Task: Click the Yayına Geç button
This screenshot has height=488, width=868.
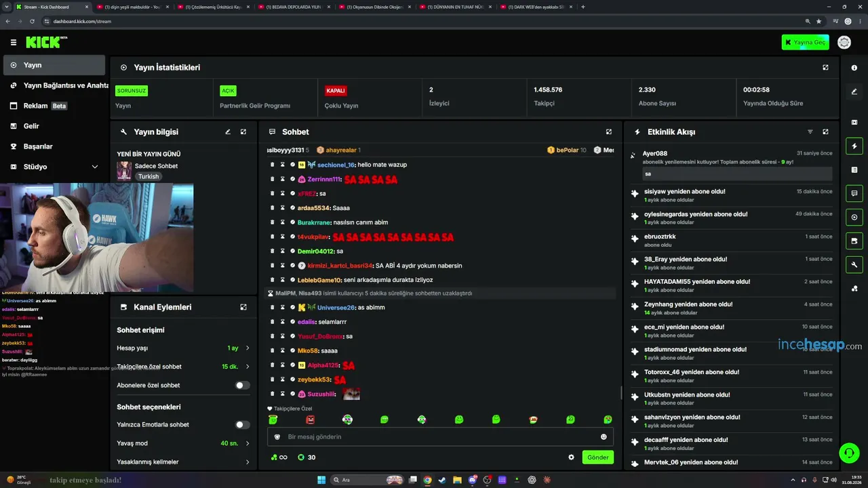Action: [805, 42]
